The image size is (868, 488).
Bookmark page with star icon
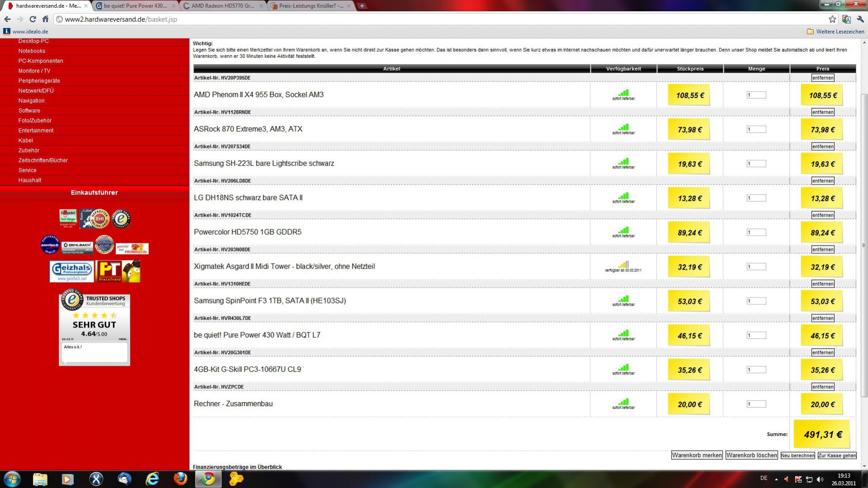pos(832,19)
